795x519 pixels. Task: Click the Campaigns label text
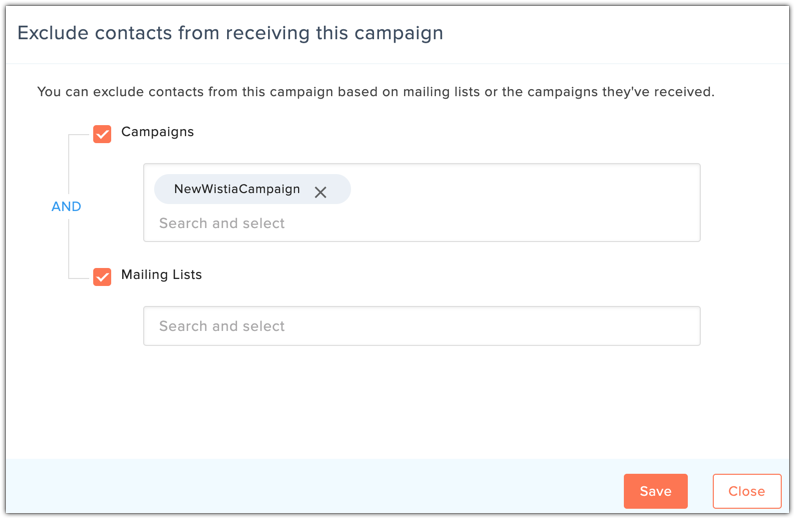[x=157, y=132]
